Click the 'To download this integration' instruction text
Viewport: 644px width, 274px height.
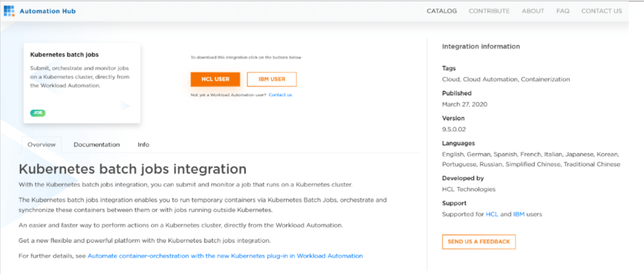246,57
